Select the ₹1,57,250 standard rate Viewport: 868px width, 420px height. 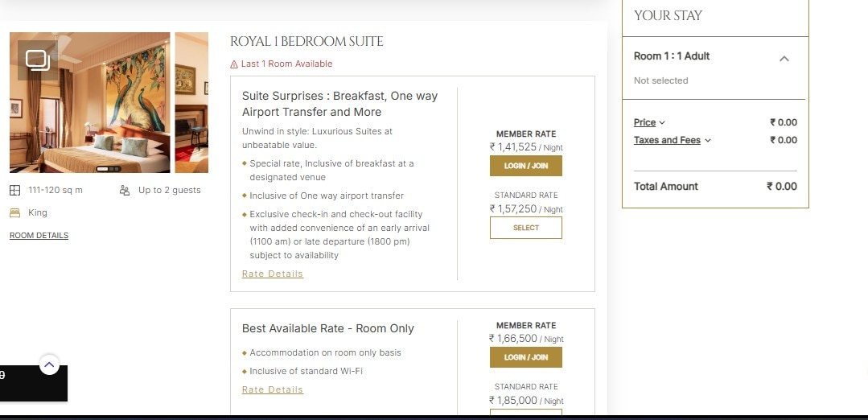click(525, 228)
